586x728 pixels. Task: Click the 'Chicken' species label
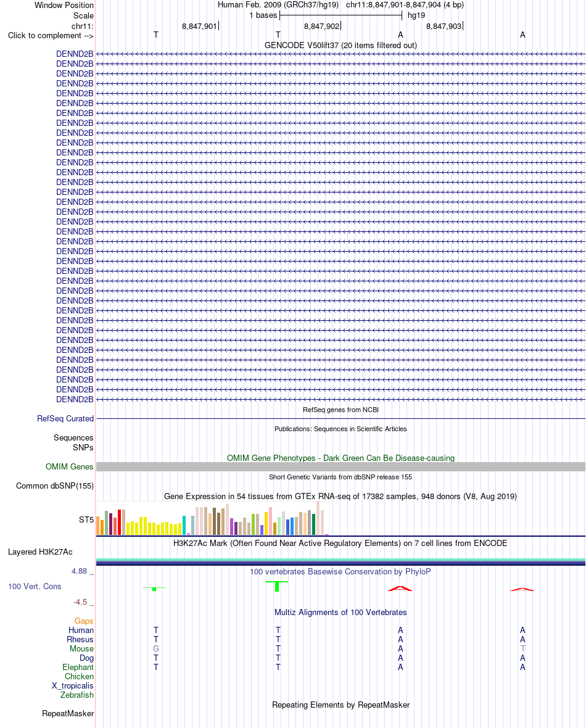[80, 676]
